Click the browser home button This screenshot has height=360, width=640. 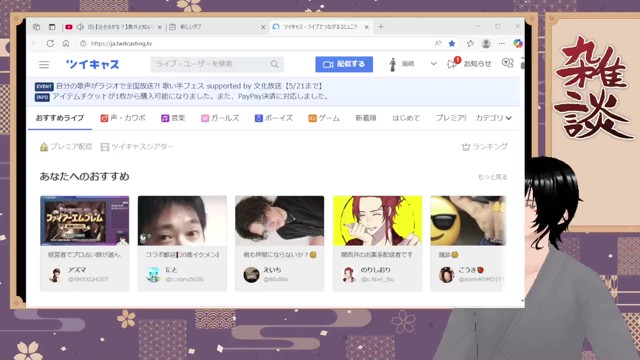click(x=66, y=43)
